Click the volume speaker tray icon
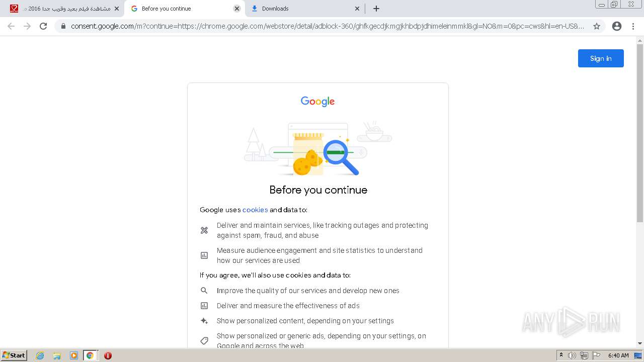 572,355
